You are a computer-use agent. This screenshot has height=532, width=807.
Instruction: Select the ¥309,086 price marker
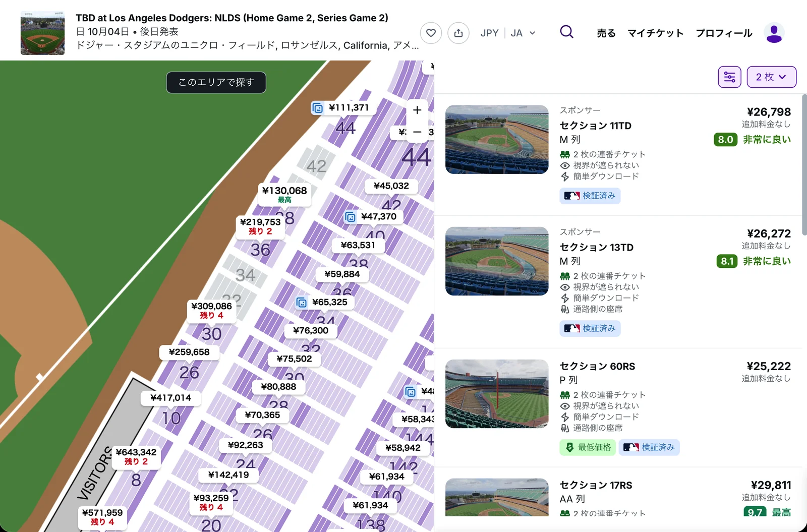pyautogui.click(x=211, y=310)
